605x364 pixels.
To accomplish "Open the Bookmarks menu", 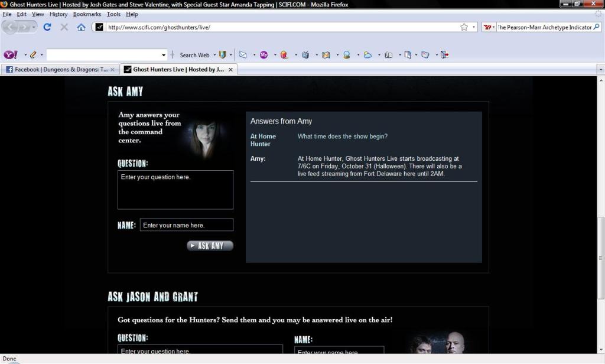I will coord(87,14).
